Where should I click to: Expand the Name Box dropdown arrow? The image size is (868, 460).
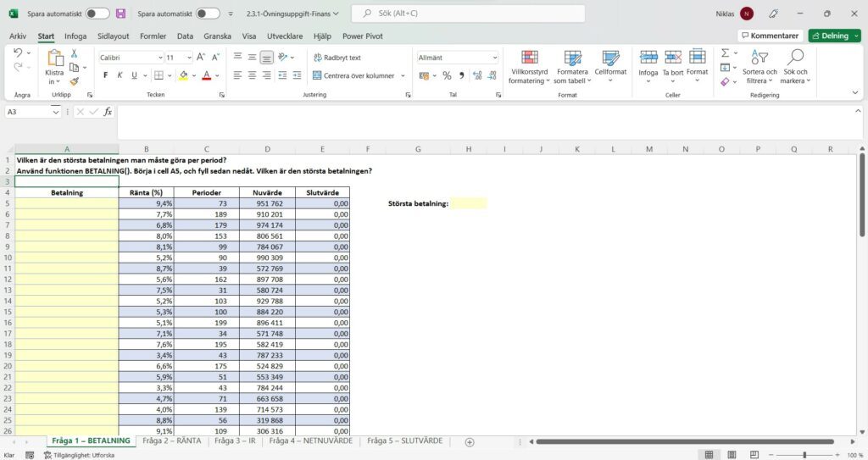(x=55, y=112)
